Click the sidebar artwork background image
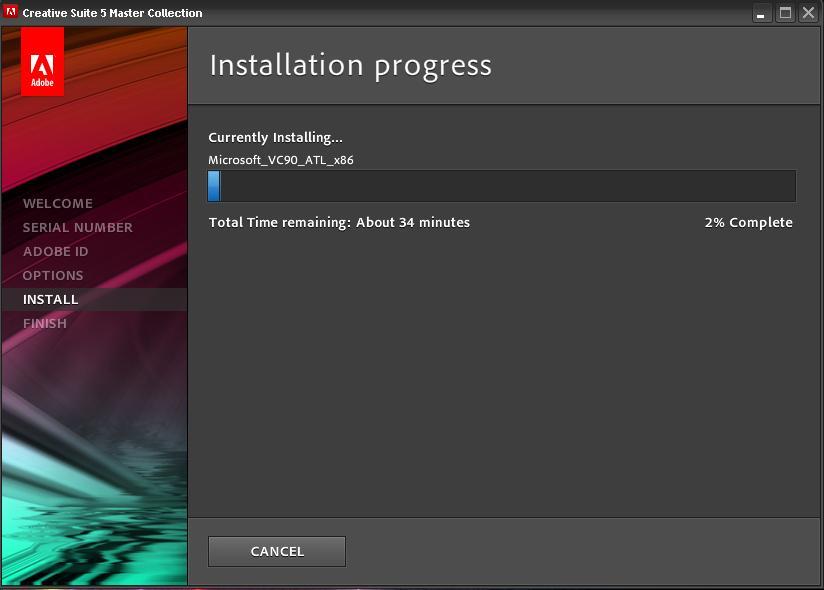Screen dimensions: 824x590 coord(93,450)
